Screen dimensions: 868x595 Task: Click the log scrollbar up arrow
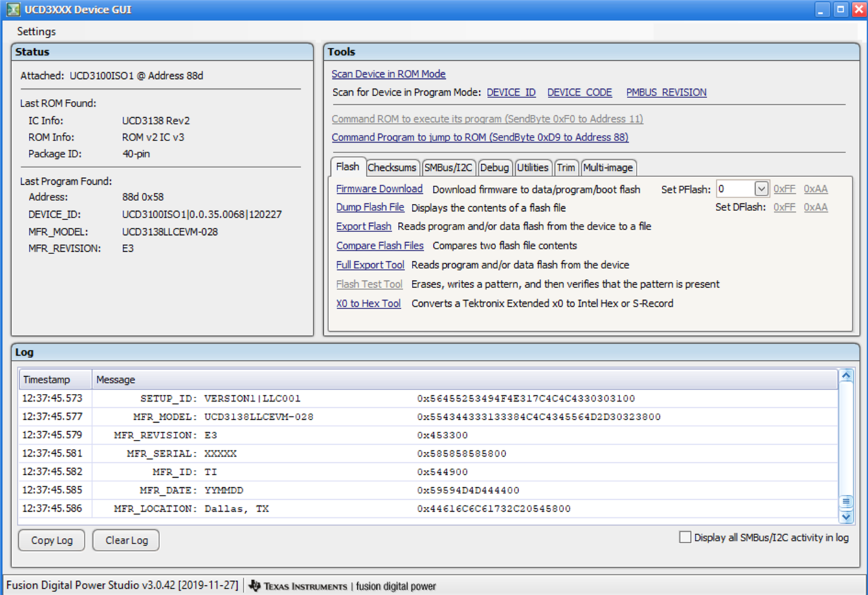click(846, 375)
